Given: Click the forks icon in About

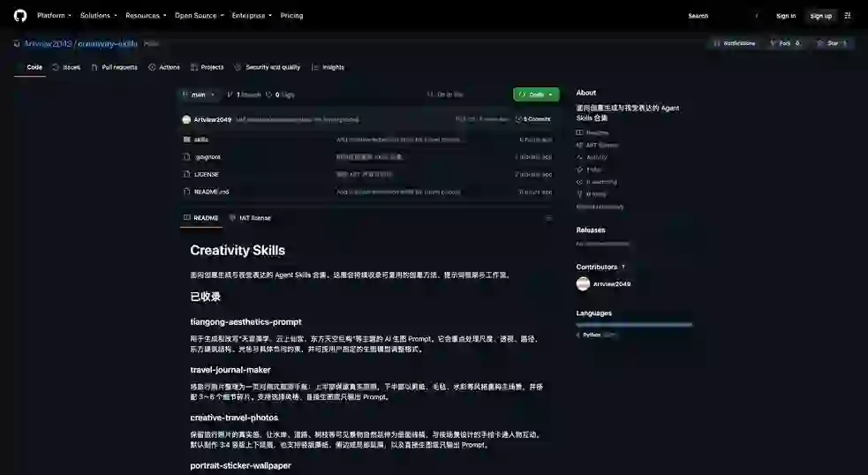Looking at the screenshot, I should (579, 194).
